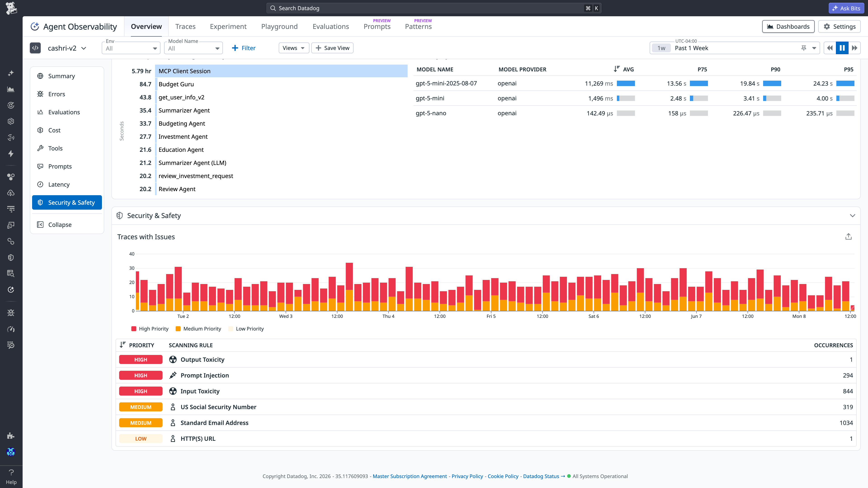Open the Standard Email Address rule row
The image size is (868, 488).
click(486, 423)
